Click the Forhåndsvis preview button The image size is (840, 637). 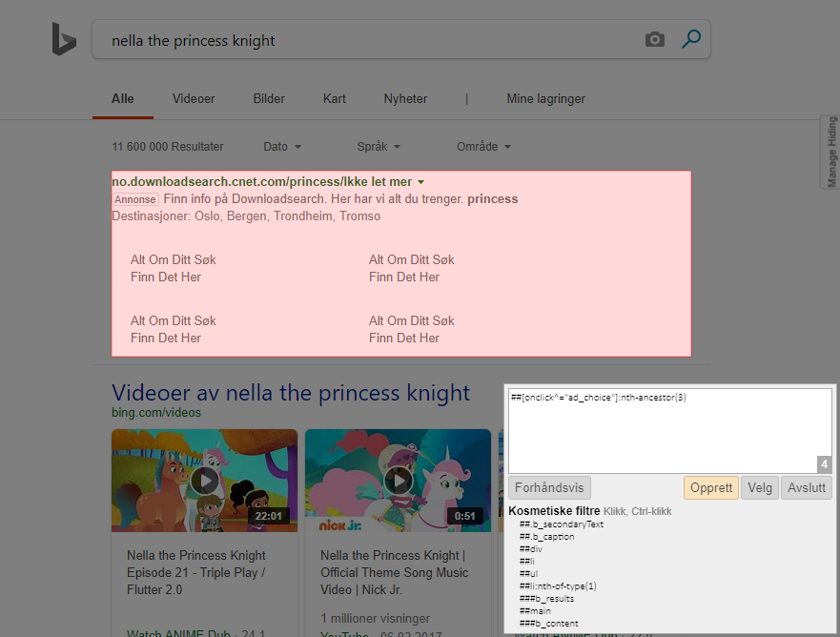click(x=549, y=487)
